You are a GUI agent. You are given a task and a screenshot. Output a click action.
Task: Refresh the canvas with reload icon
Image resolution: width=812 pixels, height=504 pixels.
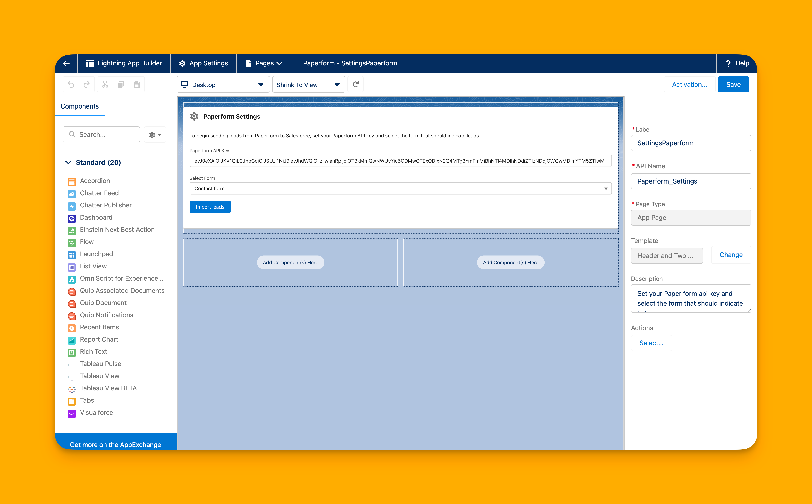pos(356,85)
